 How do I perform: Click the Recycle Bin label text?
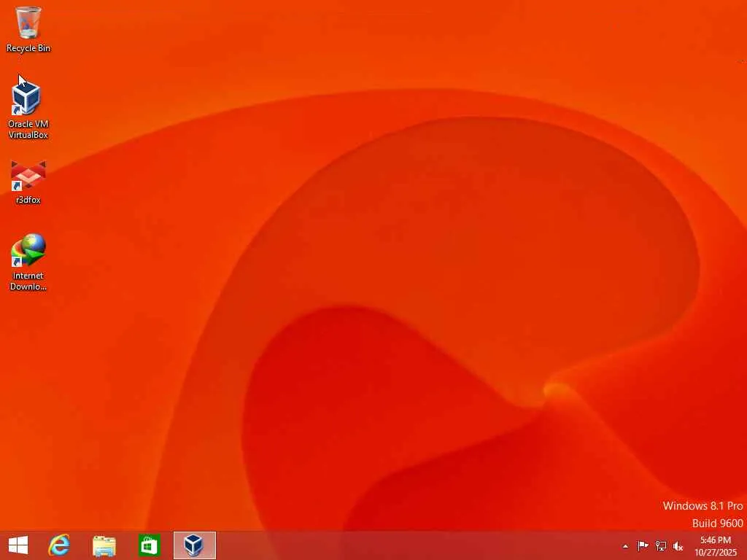[x=28, y=48]
